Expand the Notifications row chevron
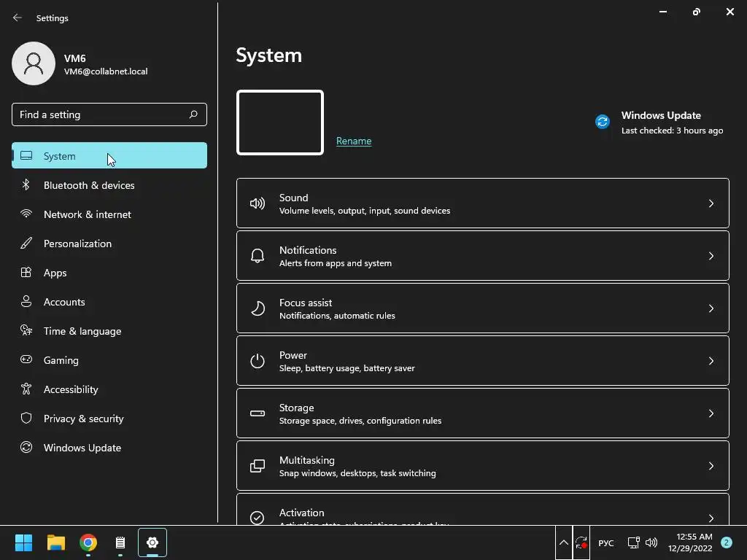Screen dimensions: 747x560 click(711, 256)
